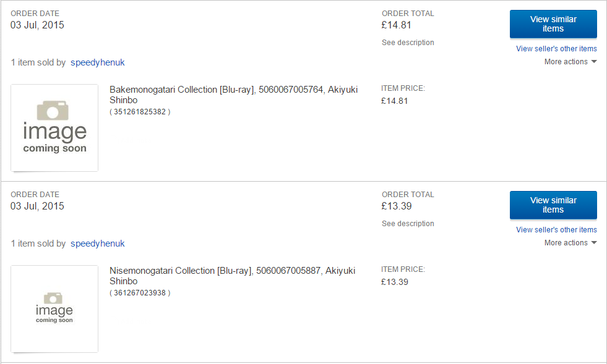Click See description under the £14.81 order total
607x364 pixels.
(x=408, y=43)
